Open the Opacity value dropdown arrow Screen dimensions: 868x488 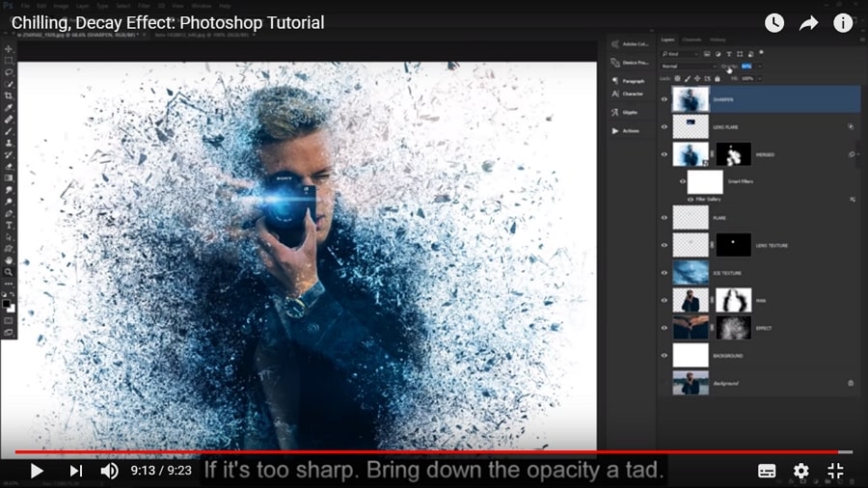760,66
